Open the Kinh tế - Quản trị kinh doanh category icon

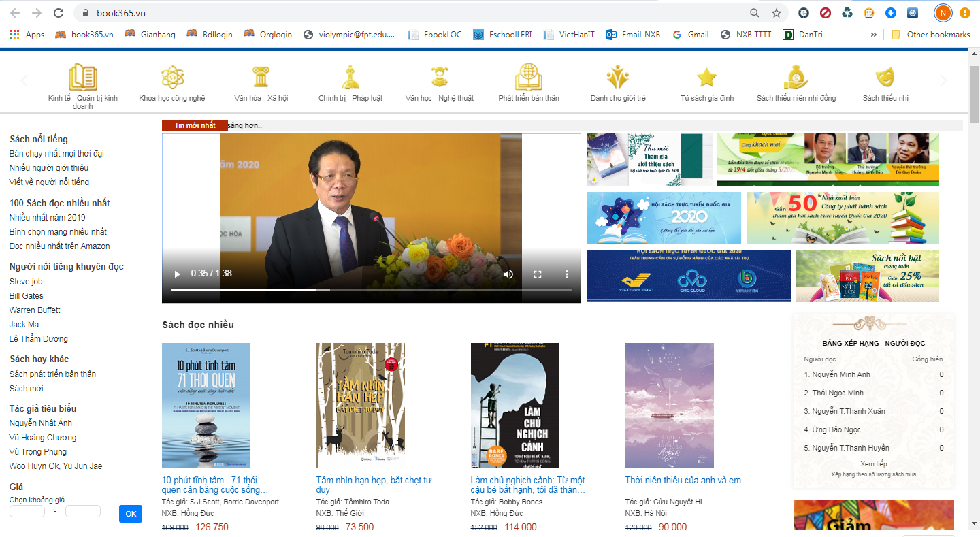click(82, 77)
